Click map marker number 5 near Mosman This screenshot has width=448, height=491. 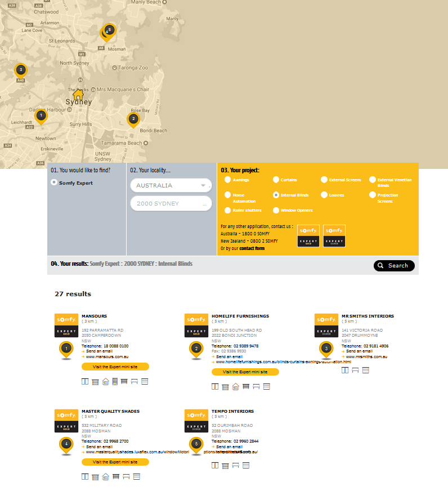pyautogui.click(x=110, y=30)
